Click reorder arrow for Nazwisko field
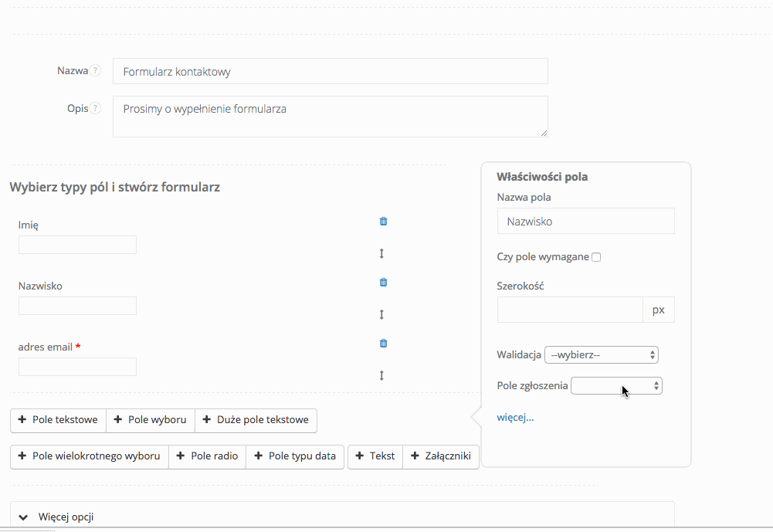This screenshot has width=773, height=532. [x=381, y=314]
